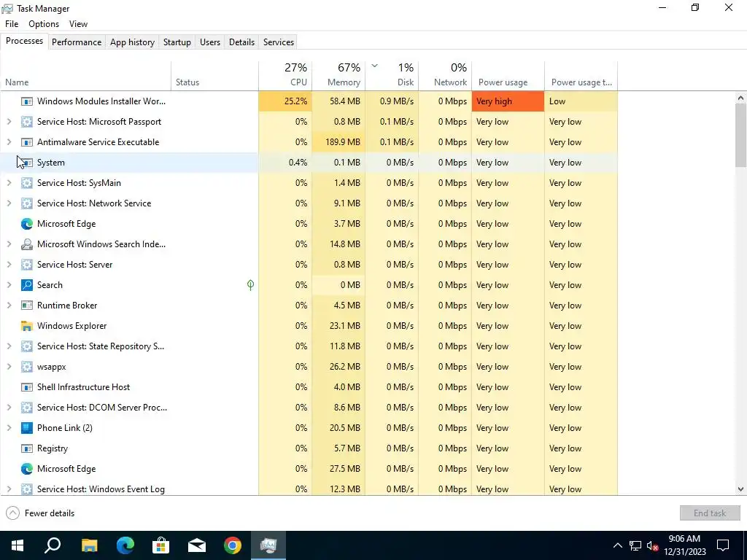This screenshot has height=560, width=747.
Task: Click the wsappx gear icon
Action: (x=27, y=367)
